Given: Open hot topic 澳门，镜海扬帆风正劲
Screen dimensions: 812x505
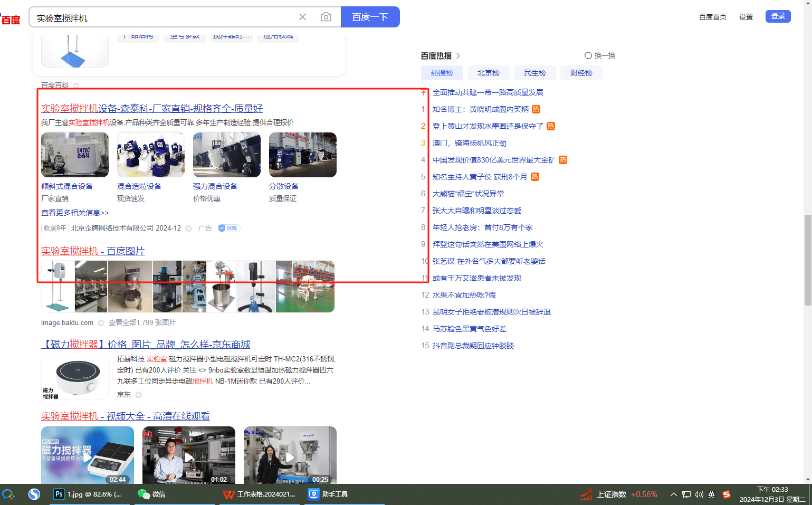Looking at the screenshot, I should point(470,143).
